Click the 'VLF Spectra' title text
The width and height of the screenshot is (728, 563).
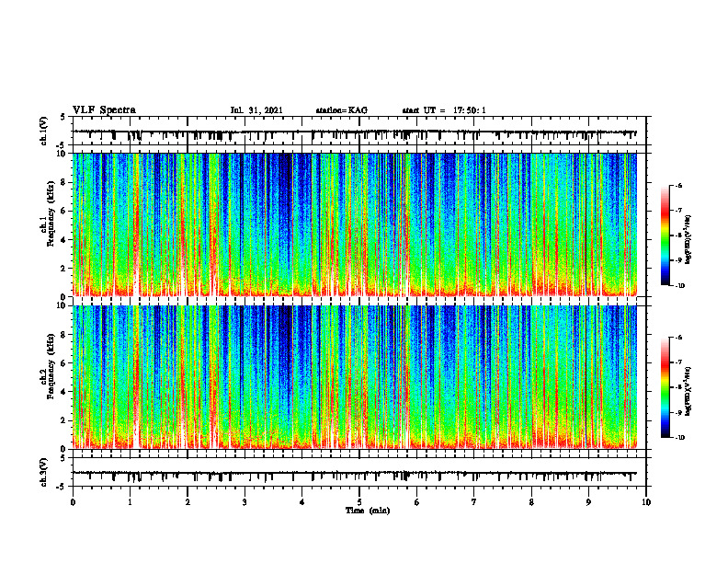104,110
